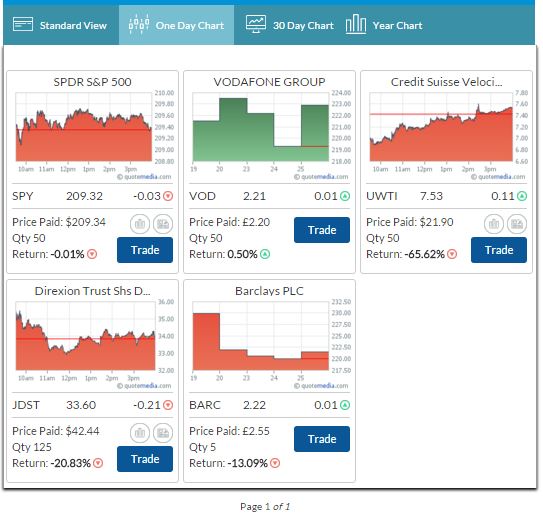543x519 pixels.
Task: Click the down arrow next to Return -0.01%
Action: point(92,254)
